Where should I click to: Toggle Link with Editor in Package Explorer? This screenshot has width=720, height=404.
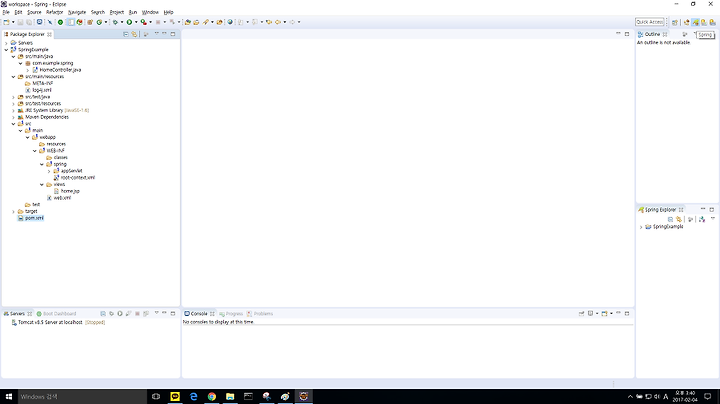point(134,34)
